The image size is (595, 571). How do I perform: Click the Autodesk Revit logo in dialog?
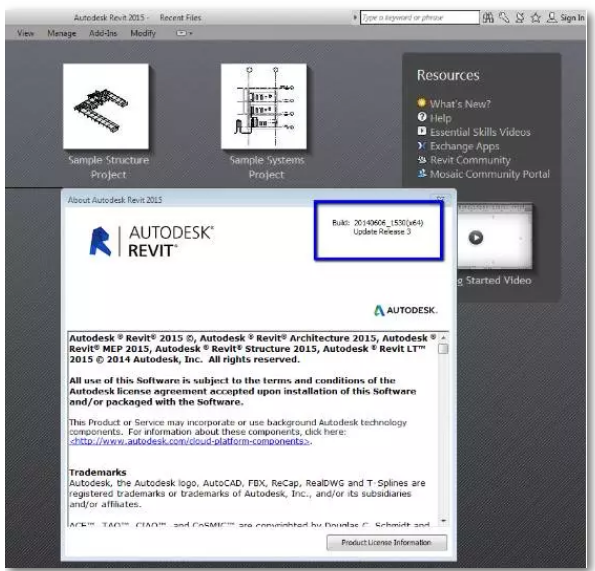pyautogui.click(x=152, y=241)
